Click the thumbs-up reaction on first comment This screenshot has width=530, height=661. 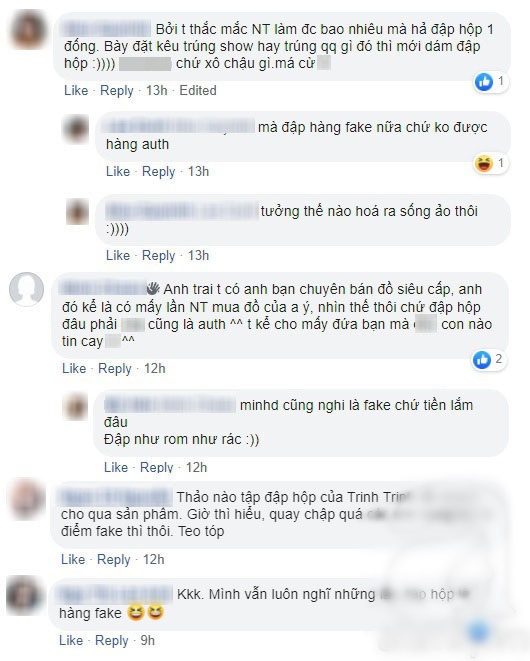pos(484,81)
